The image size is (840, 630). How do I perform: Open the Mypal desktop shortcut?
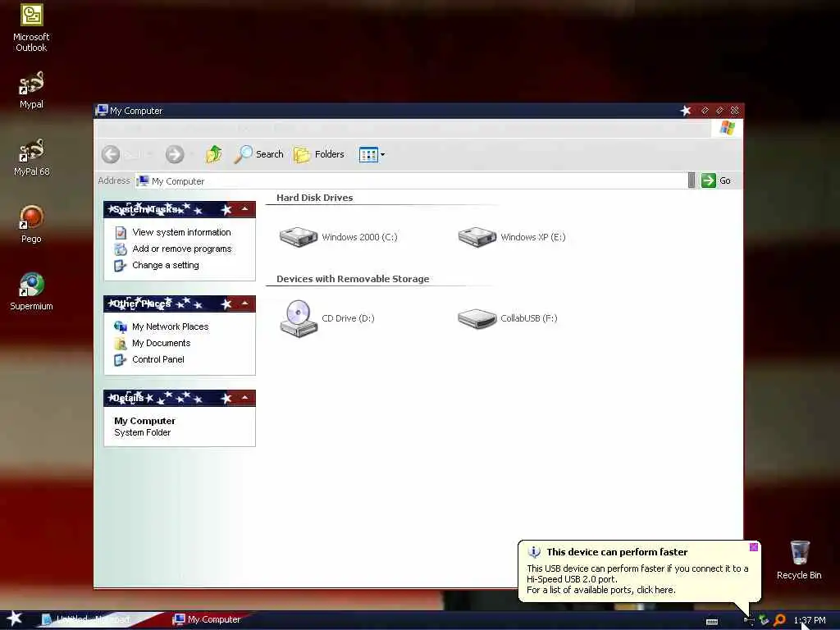tap(31, 90)
